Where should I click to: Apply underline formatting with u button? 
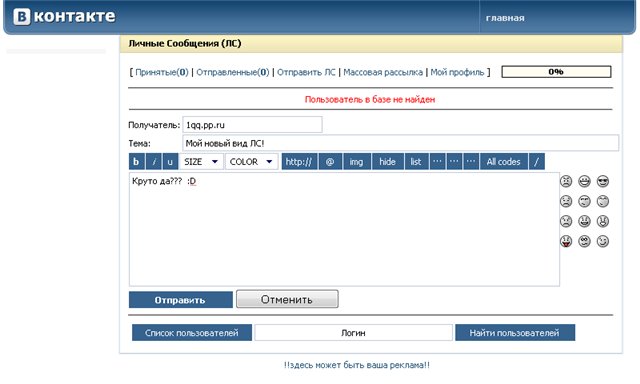170,162
